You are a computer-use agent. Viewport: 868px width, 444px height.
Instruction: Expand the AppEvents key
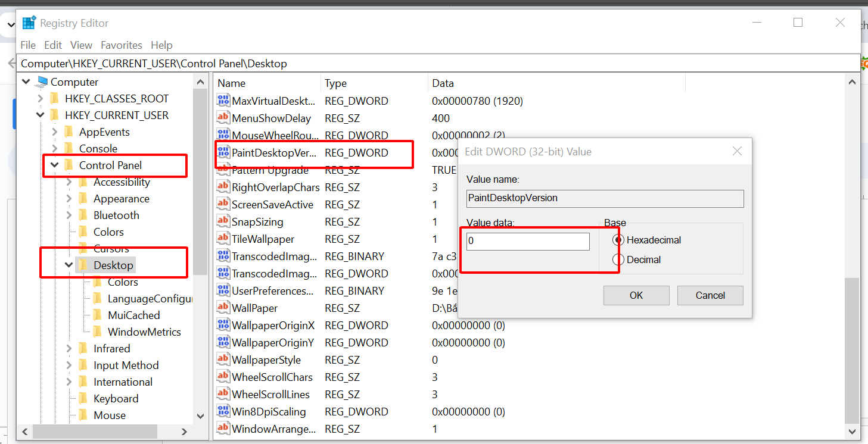[54, 132]
